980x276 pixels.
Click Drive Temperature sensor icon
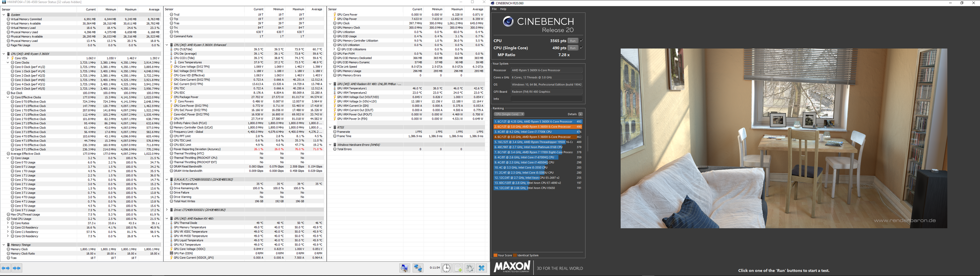[x=171, y=184]
